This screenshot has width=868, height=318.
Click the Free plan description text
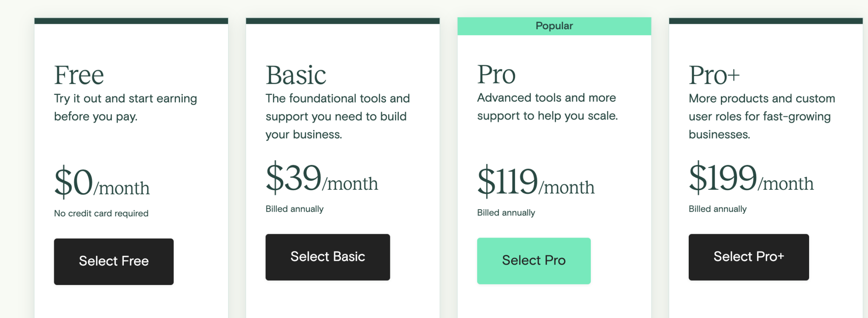point(125,107)
